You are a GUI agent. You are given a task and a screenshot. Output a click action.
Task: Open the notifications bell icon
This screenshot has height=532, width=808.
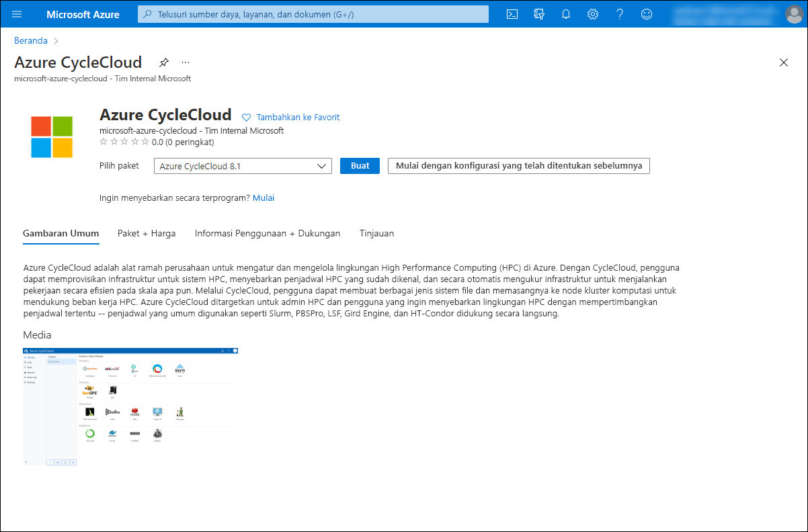[x=565, y=13]
